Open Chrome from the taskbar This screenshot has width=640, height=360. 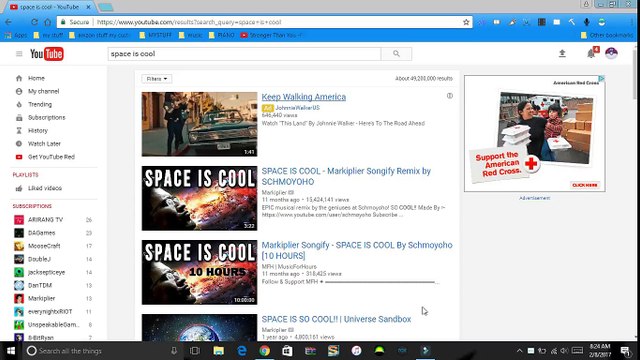tap(264, 351)
